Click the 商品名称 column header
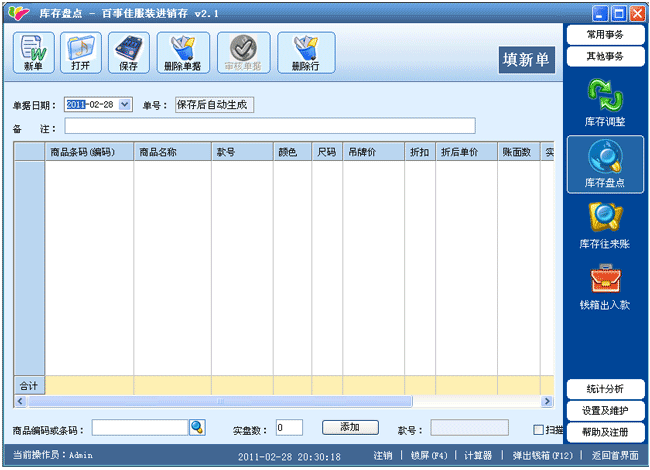 [x=172, y=152]
